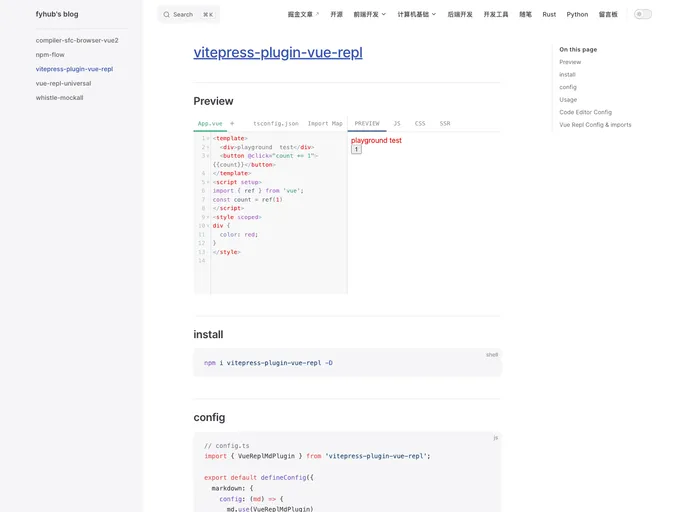Select the PREVIEW output tab

367,123
